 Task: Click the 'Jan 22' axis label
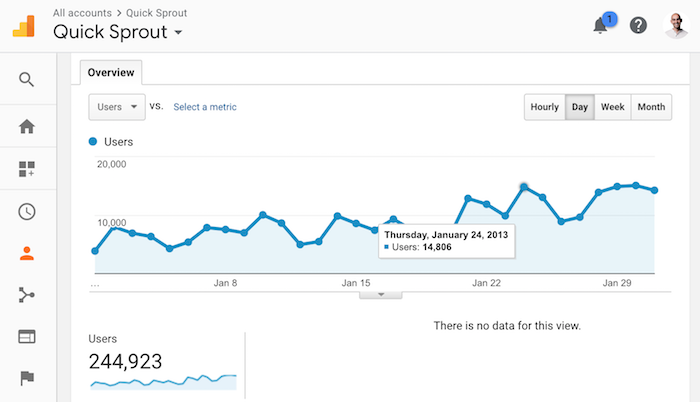(x=487, y=283)
